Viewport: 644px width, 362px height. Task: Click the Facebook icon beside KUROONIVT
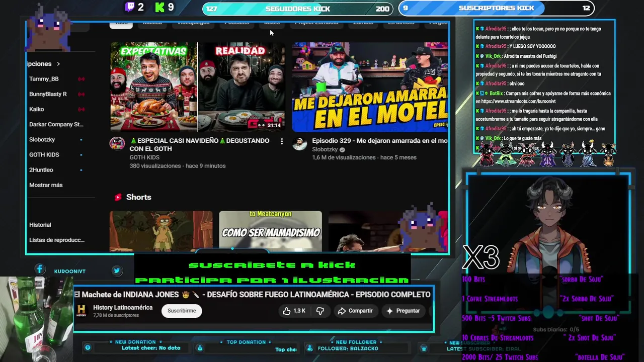pyautogui.click(x=40, y=270)
